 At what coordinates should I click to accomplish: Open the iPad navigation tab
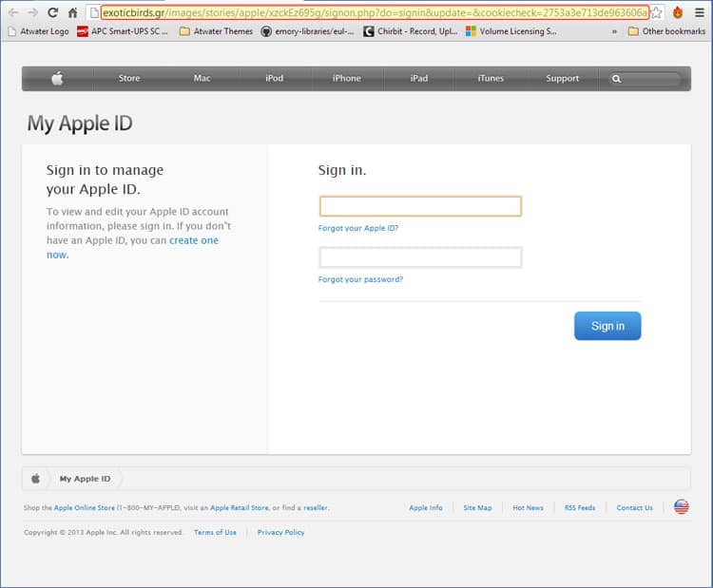pos(419,78)
